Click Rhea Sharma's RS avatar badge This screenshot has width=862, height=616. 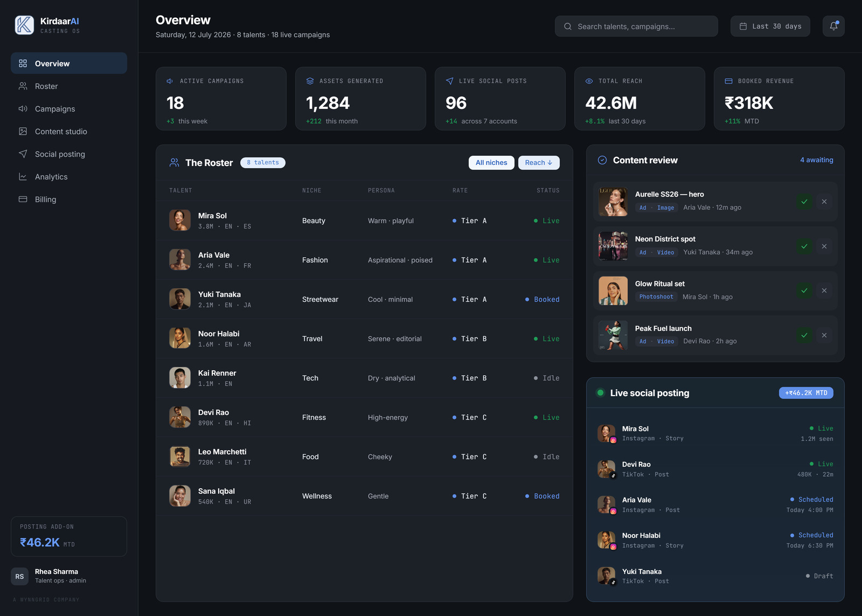(19, 576)
